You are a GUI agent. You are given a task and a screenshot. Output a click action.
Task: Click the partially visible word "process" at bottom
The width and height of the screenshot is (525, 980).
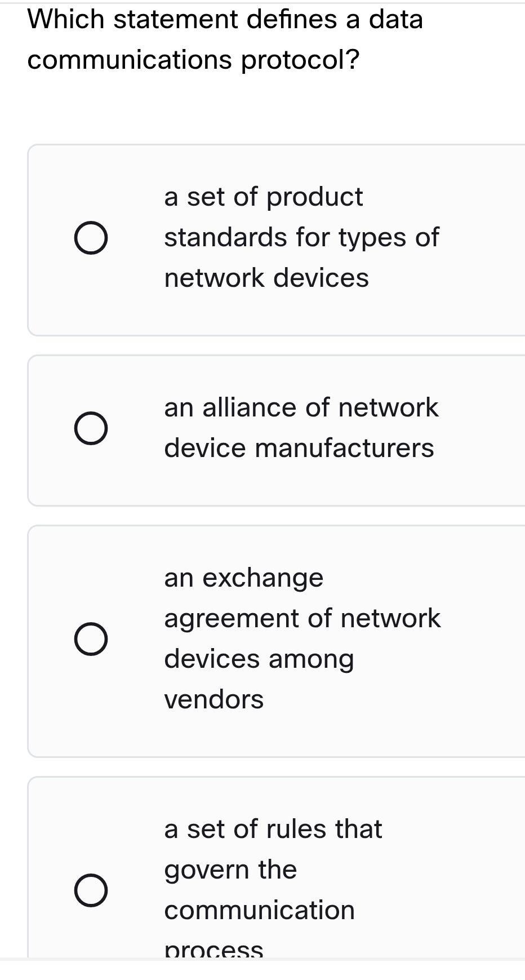[214, 950]
